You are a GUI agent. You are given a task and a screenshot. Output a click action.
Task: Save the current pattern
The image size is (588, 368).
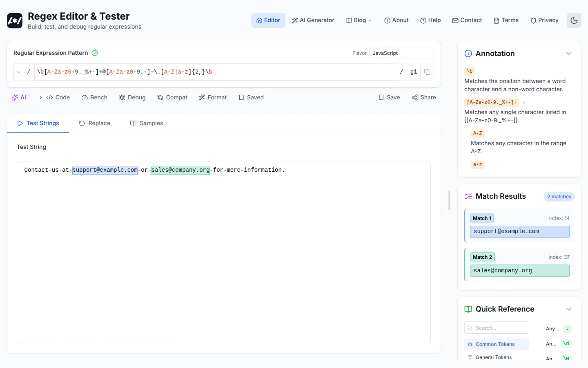[389, 97]
